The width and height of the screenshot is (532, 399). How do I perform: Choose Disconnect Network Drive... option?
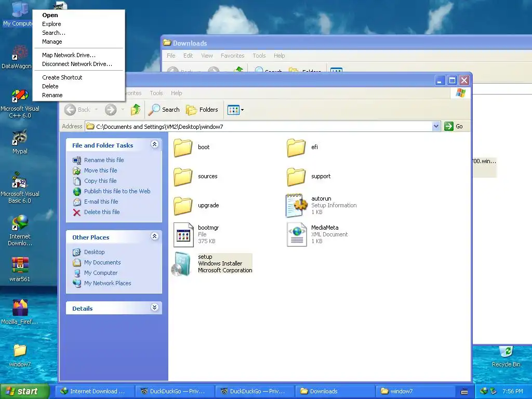pos(79,64)
